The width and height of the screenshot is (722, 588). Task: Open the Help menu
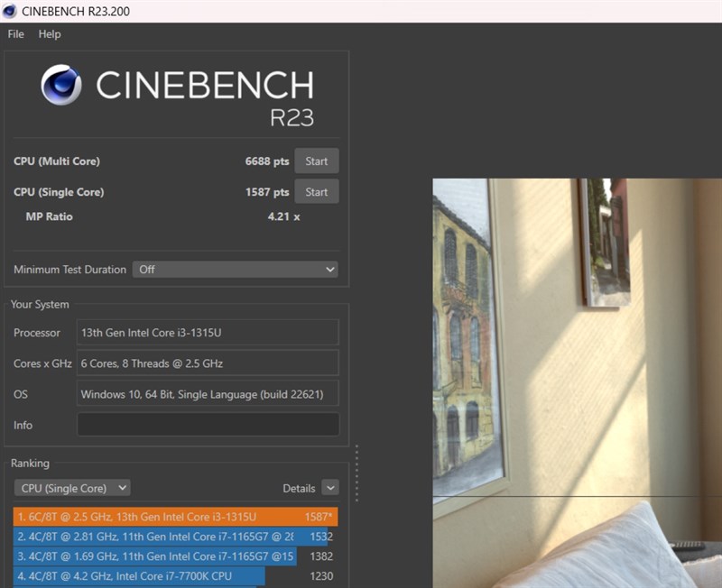point(50,34)
